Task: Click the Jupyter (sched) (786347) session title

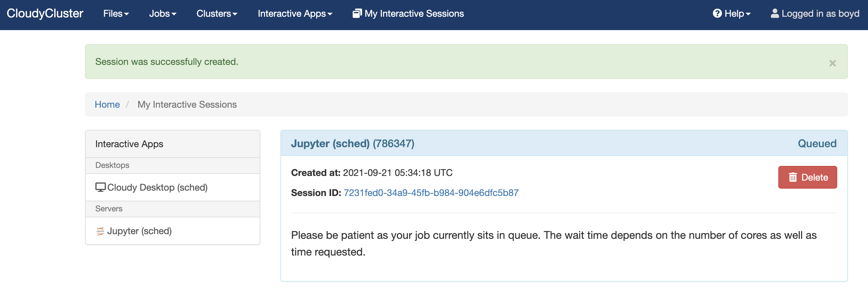Action: tap(352, 143)
